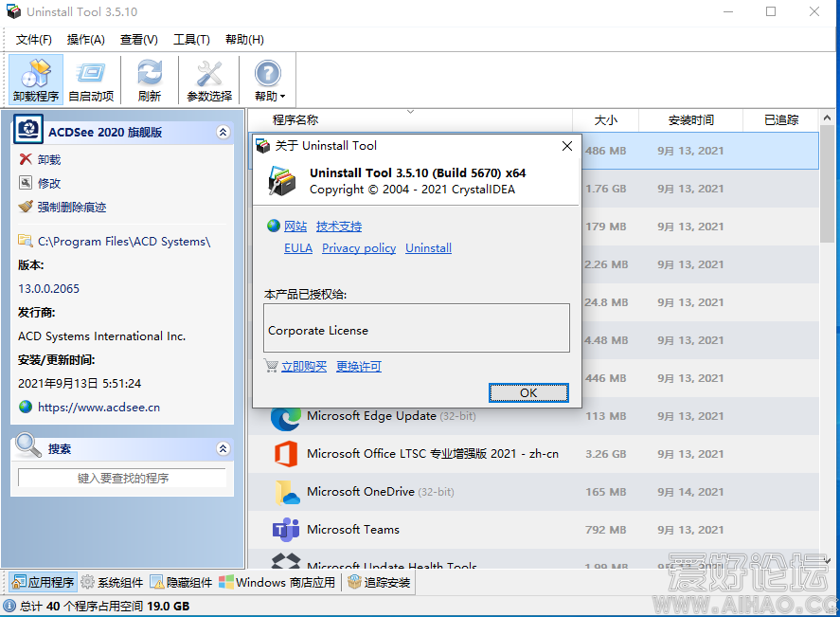The height and width of the screenshot is (617, 840).
Task: Open the 帮助 help dropdown in toolbar
Action: [x=268, y=80]
